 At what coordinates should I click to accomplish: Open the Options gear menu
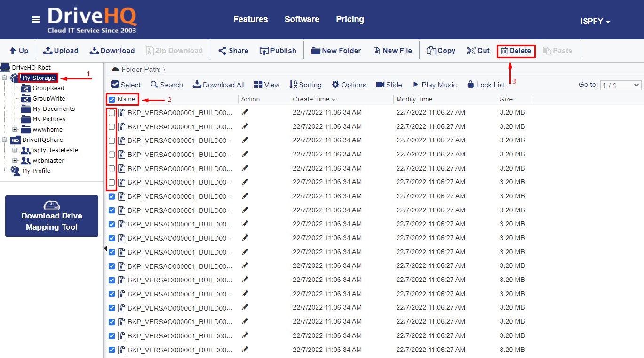(x=349, y=85)
